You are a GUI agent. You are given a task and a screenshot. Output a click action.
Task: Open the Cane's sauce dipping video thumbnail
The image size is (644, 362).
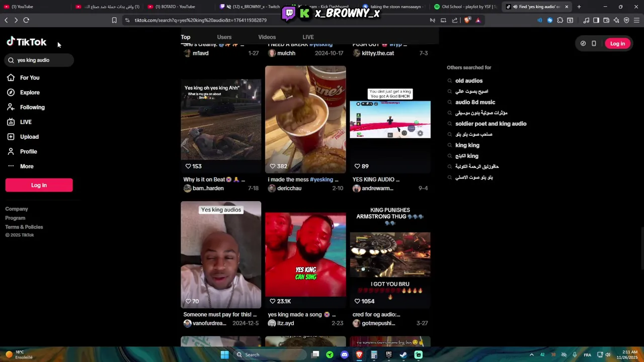click(305, 119)
